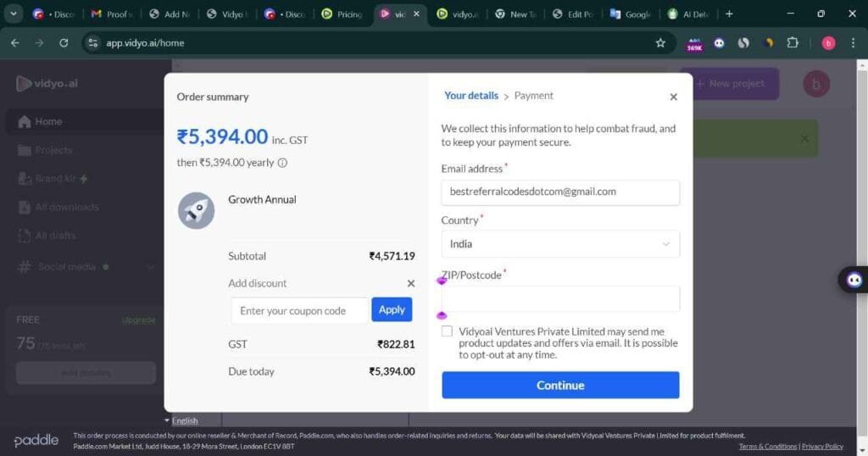
Task: Switch to the Pricing tab
Action: 343,14
